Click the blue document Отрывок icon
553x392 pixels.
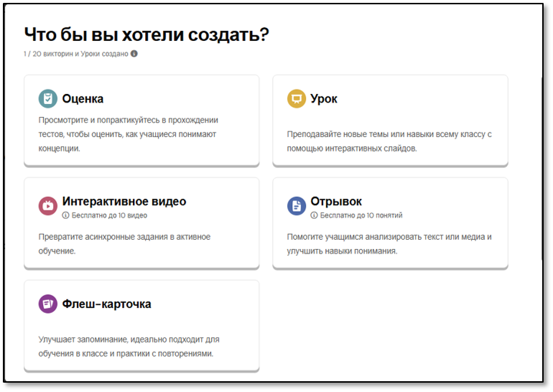[297, 206]
